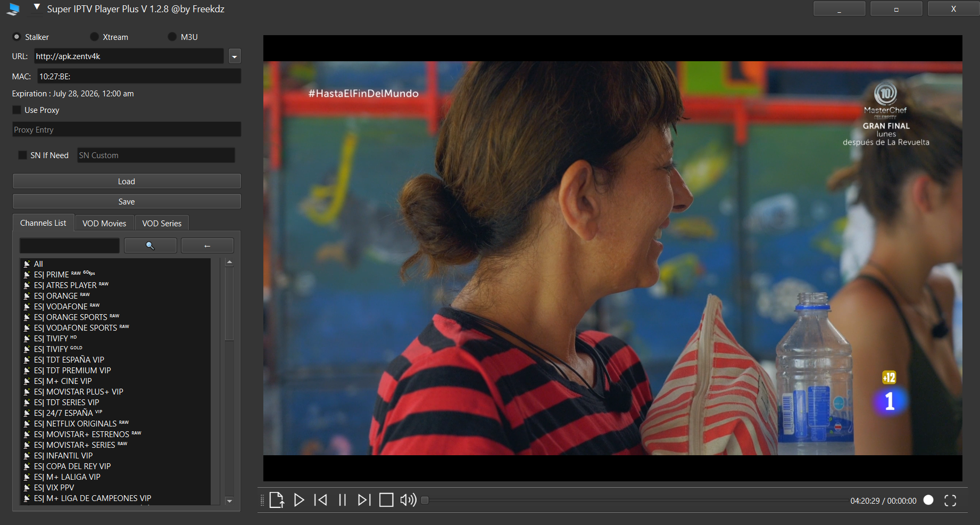Enable the Use Proxy checkbox
This screenshot has height=525, width=980.
[x=17, y=110]
